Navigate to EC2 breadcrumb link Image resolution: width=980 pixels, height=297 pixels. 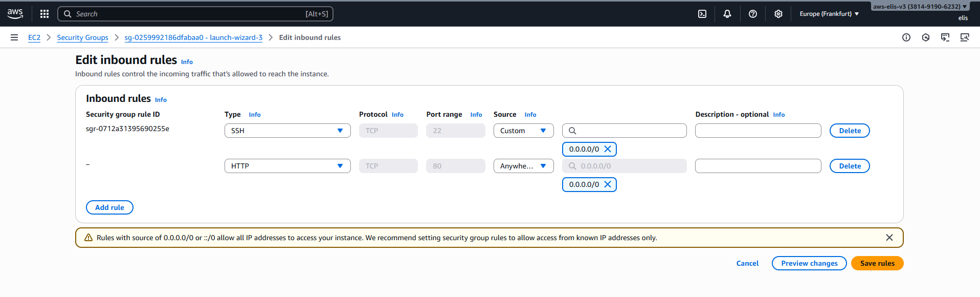(x=34, y=37)
